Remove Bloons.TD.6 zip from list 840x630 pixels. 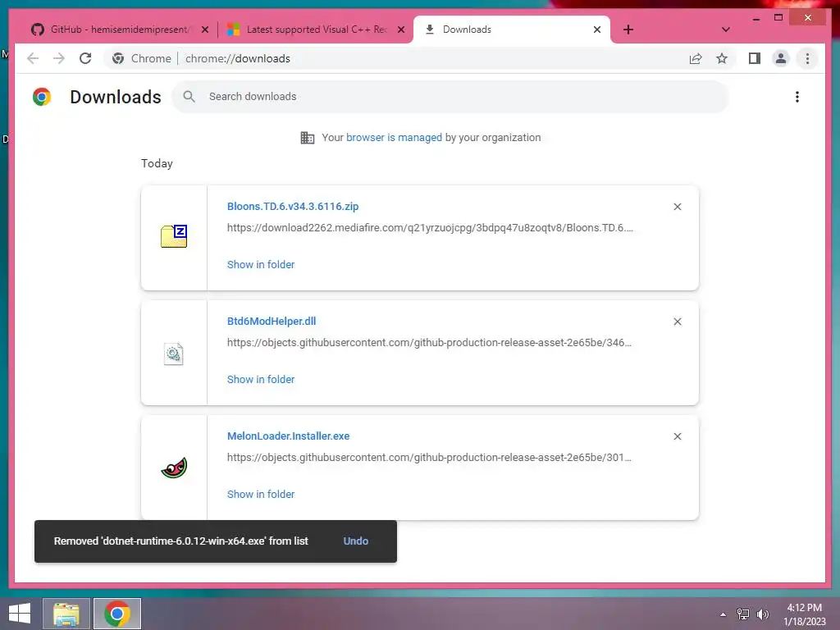tap(677, 207)
